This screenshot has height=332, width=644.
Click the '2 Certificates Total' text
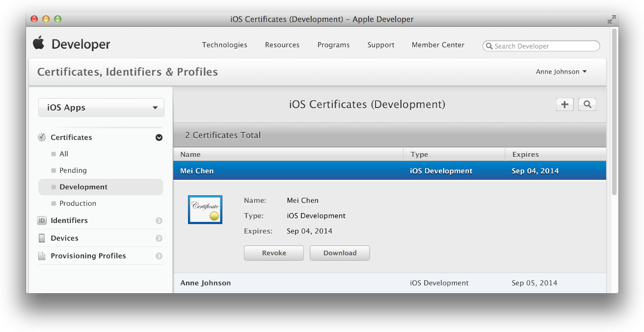click(x=223, y=135)
